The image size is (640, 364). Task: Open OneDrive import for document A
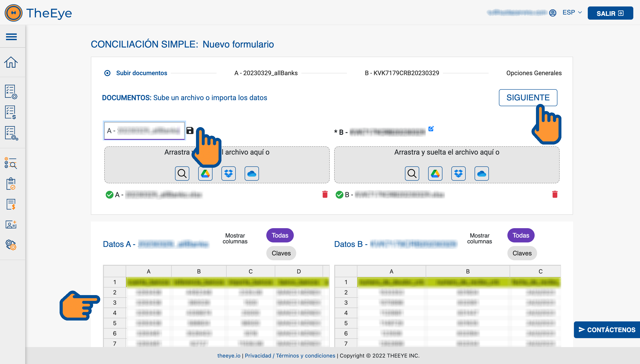pyautogui.click(x=251, y=173)
